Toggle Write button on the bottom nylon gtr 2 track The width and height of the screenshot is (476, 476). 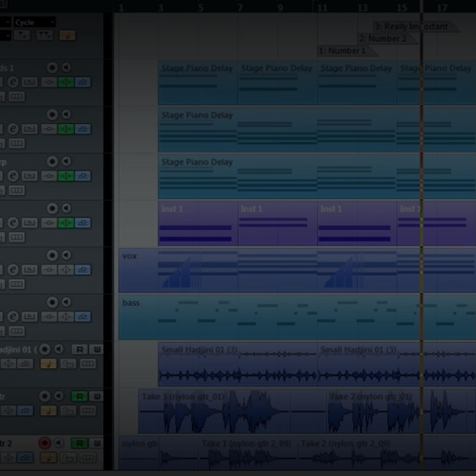coord(97,443)
